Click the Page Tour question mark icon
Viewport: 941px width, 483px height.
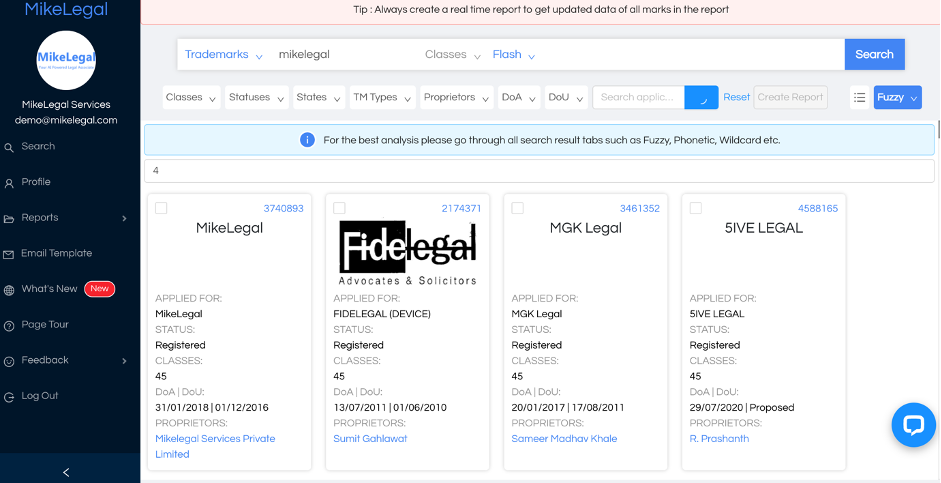pos(9,326)
